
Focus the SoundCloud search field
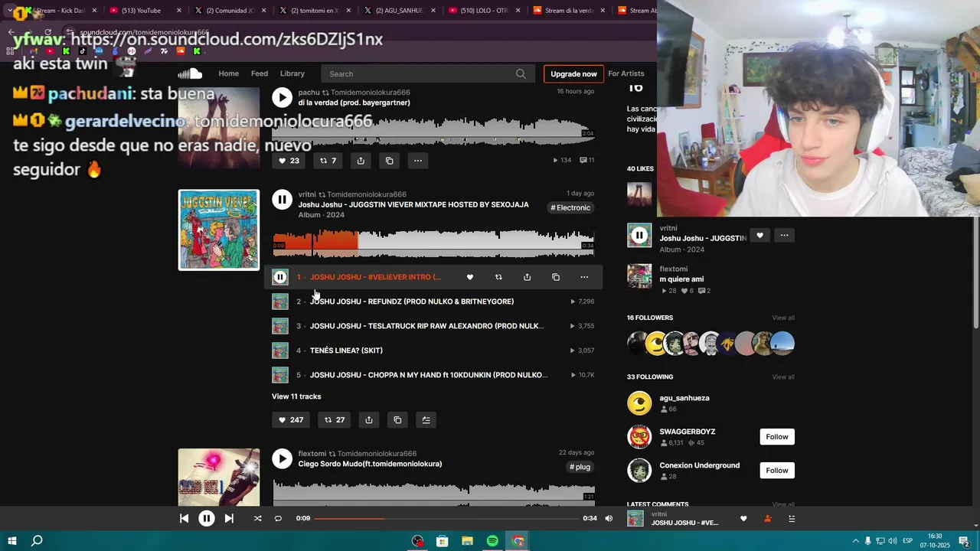coord(427,73)
